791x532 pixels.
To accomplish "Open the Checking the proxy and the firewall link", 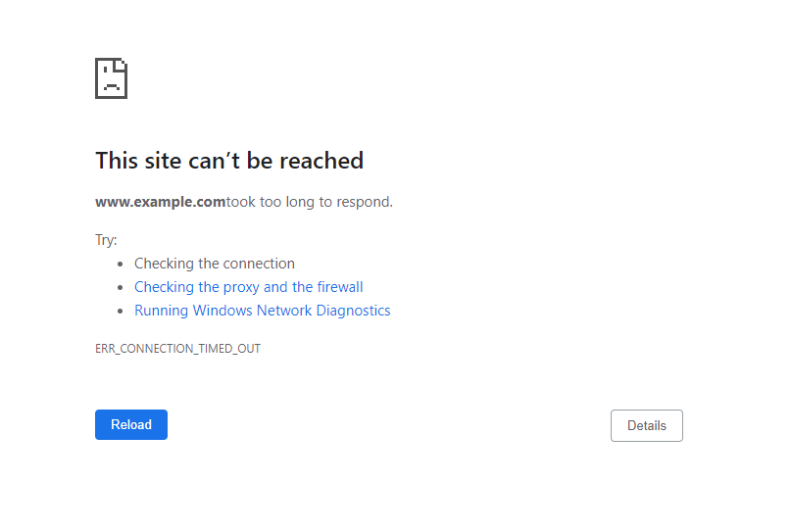I will pos(248,287).
